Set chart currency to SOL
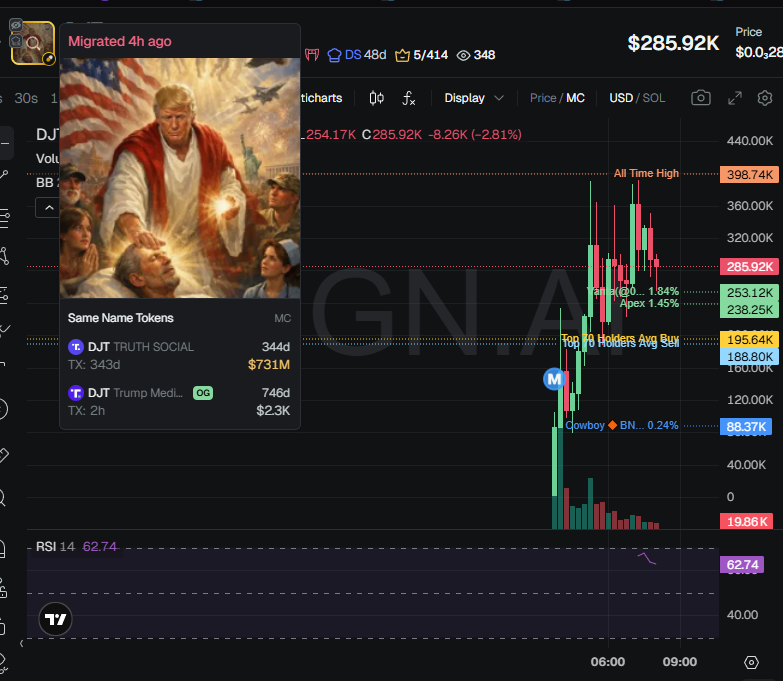 (x=654, y=98)
